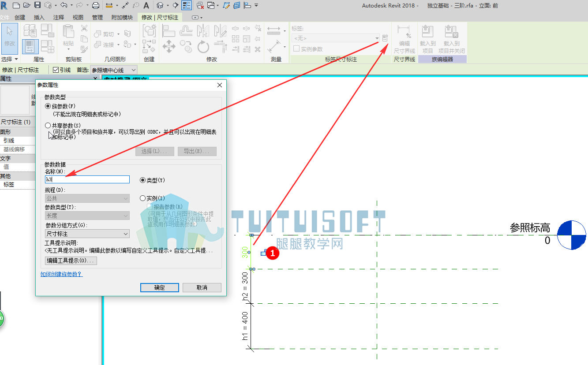Select the Type (类型) radio button

click(142, 180)
